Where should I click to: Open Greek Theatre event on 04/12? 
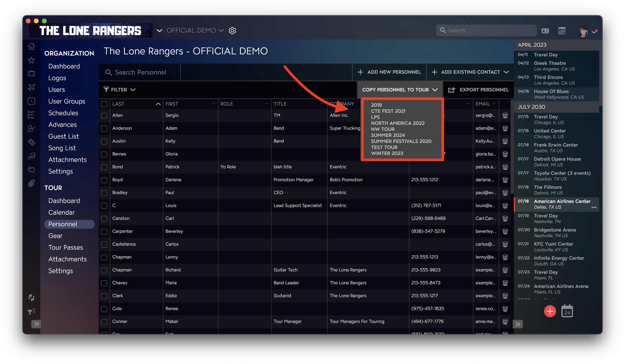tap(557, 66)
